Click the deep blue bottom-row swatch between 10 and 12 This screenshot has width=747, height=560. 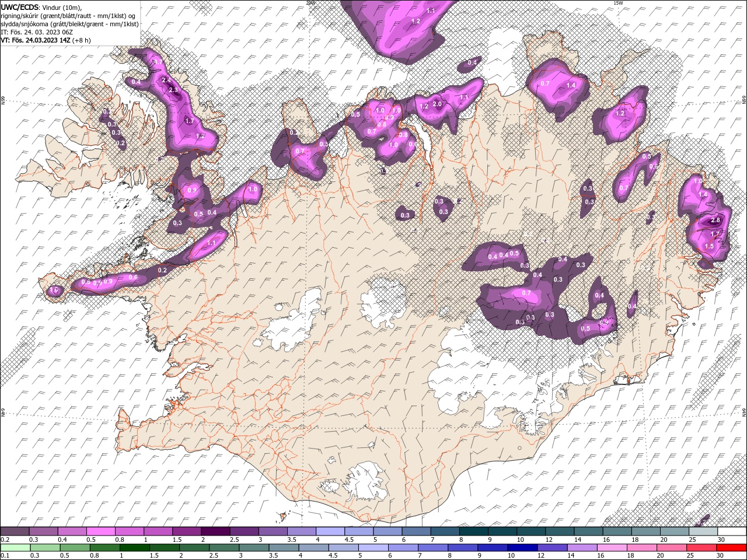coord(522,548)
